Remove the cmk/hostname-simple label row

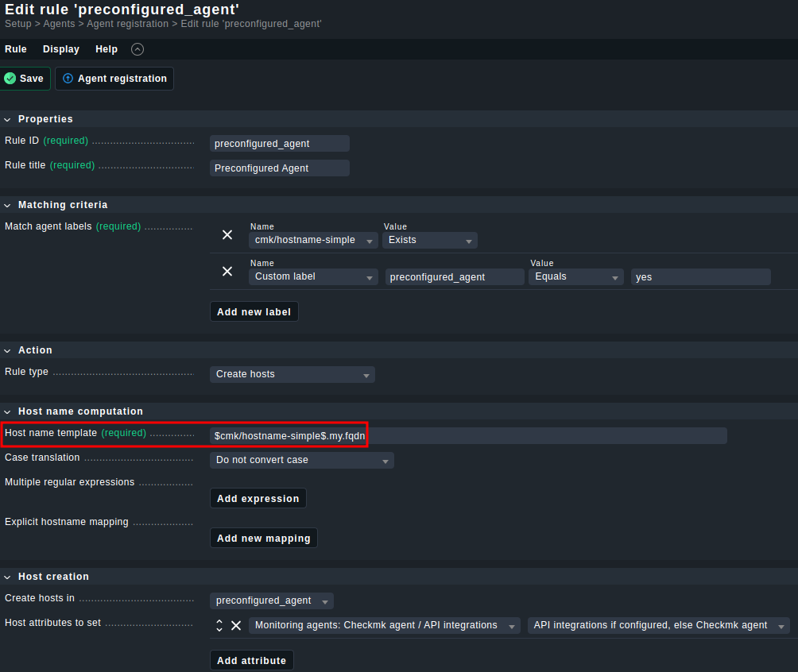(227, 235)
